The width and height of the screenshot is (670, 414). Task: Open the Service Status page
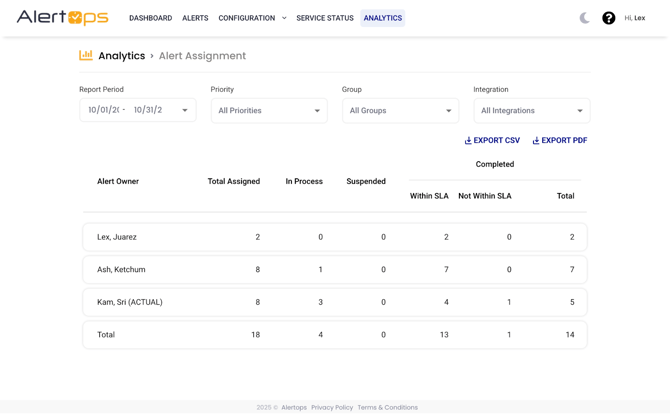pyautogui.click(x=325, y=18)
